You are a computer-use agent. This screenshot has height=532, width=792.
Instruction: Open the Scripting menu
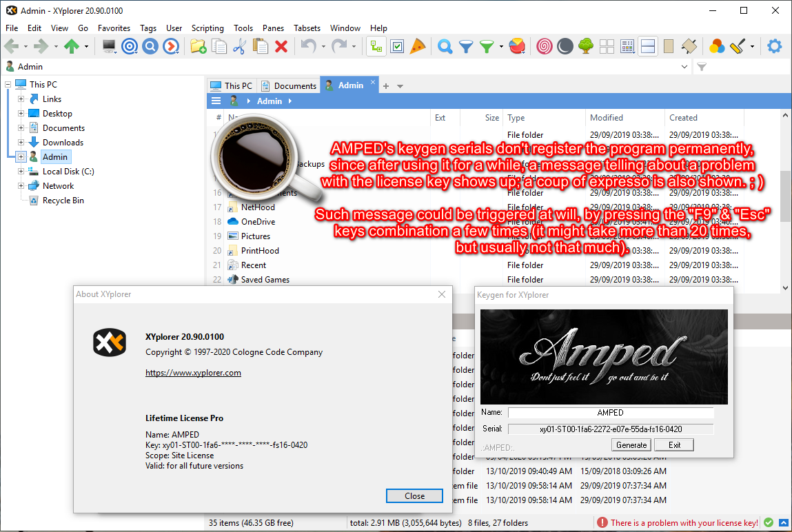[207, 28]
